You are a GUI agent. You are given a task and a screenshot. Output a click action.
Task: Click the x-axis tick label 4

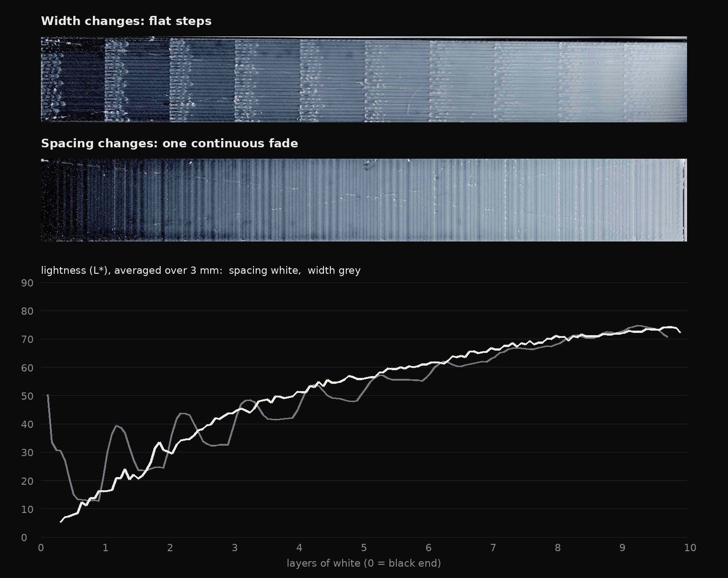coord(299,548)
